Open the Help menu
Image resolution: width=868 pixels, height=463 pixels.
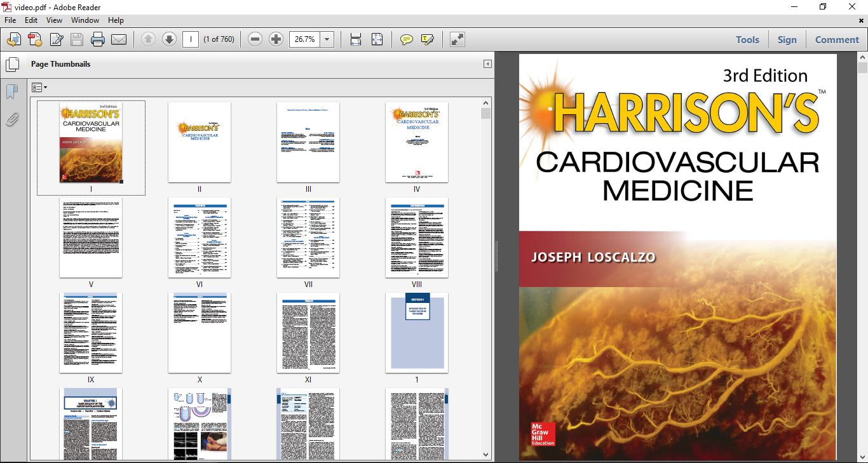pyautogui.click(x=116, y=20)
